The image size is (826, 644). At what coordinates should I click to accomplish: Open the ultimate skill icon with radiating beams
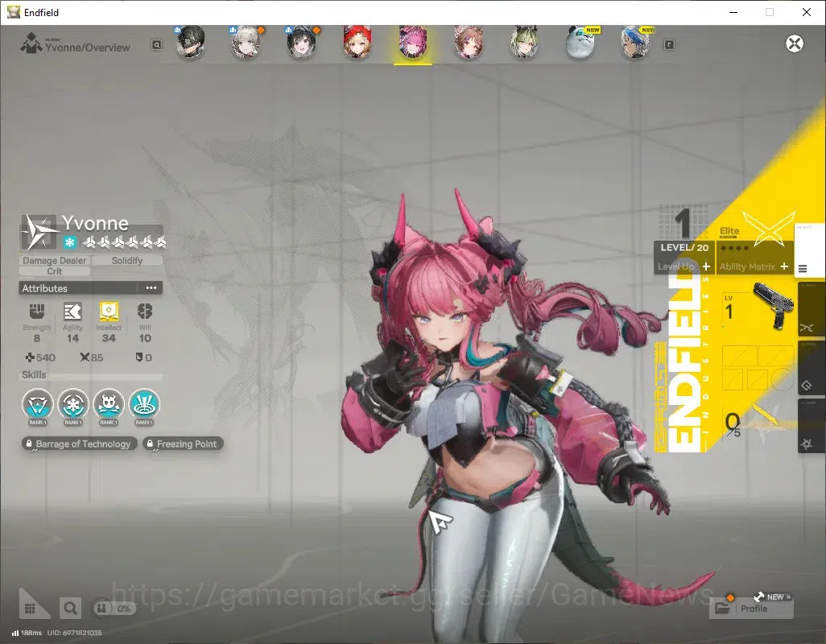tap(144, 404)
